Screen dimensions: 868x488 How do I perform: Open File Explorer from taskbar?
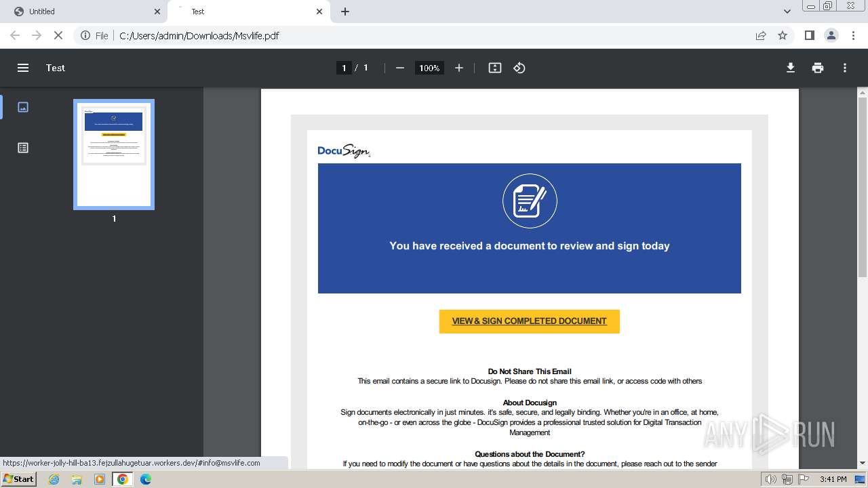[77, 479]
